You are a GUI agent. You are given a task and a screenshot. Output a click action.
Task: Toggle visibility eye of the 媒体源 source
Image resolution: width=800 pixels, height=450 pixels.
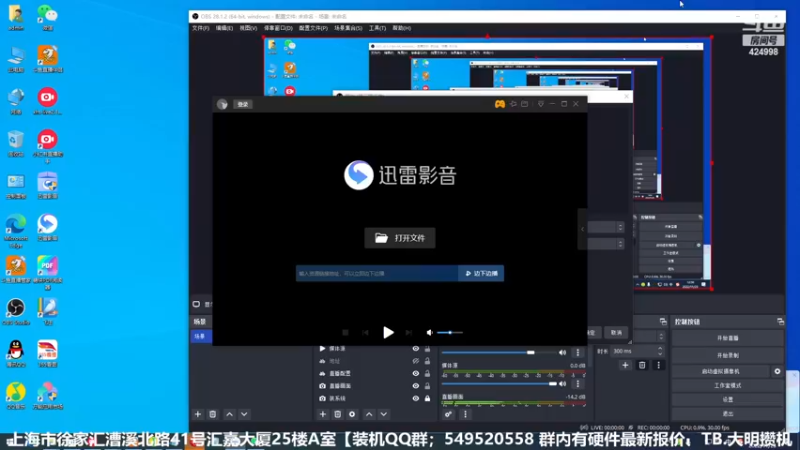[416, 349]
